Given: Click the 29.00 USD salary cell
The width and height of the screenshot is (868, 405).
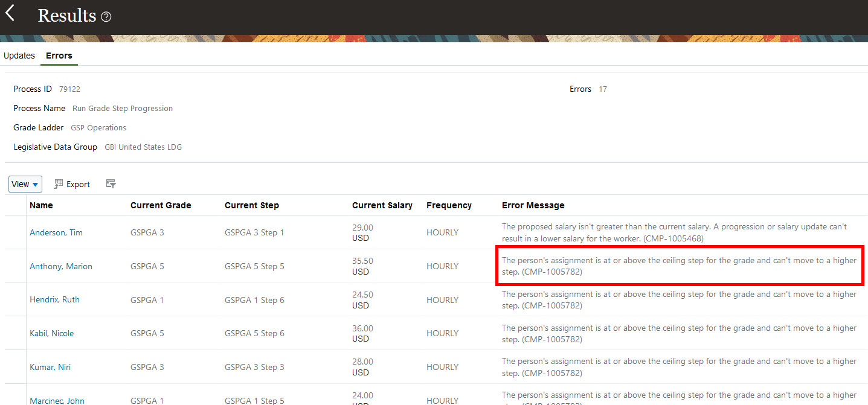Looking at the screenshot, I should pyautogui.click(x=362, y=232).
